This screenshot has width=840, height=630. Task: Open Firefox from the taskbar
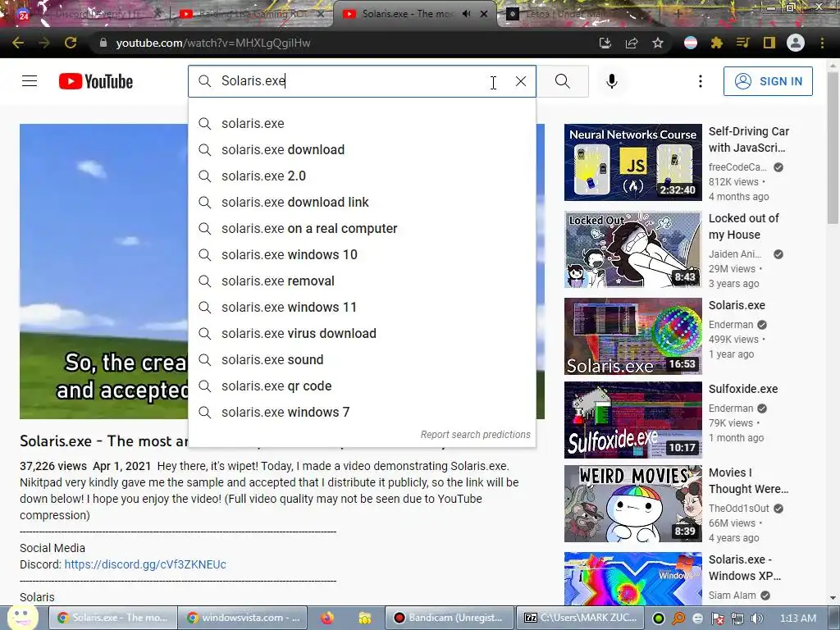click(326, 618)
